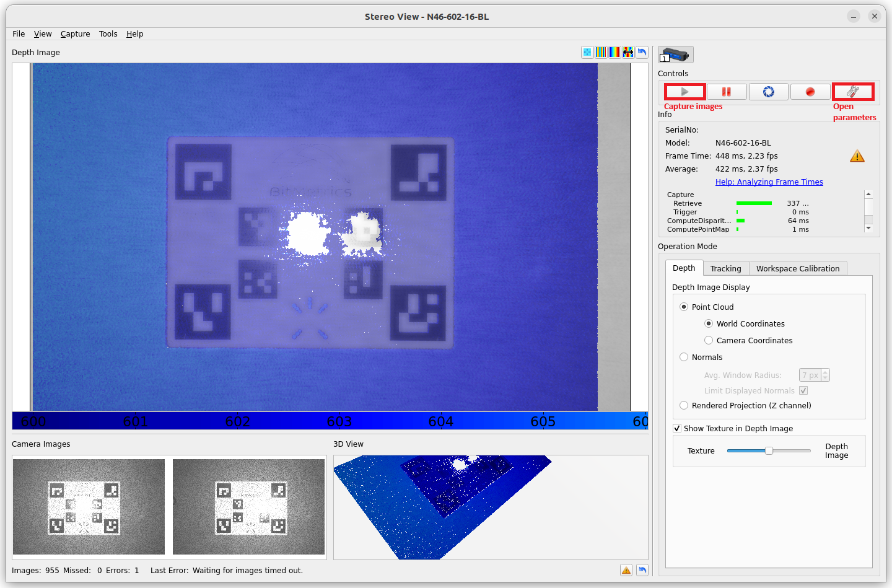This screenshot has width=892, height=588.
Task: Click the warning icon in status bar
Action: (626, 570)
